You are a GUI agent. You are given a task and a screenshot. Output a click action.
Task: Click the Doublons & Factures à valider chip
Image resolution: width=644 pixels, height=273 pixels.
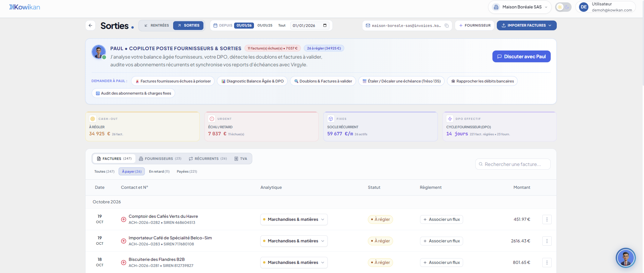(x=323, y=81)
